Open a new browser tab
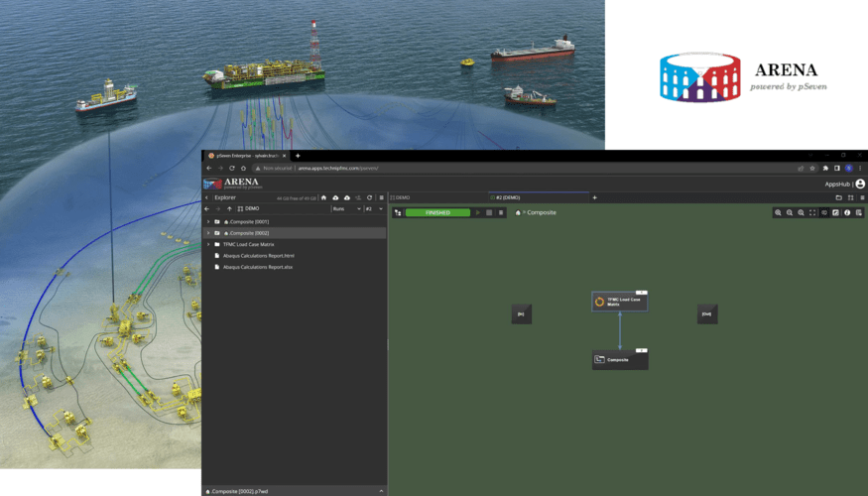The height and width of the screenshot is (496, 868). (x=298, y=156)
